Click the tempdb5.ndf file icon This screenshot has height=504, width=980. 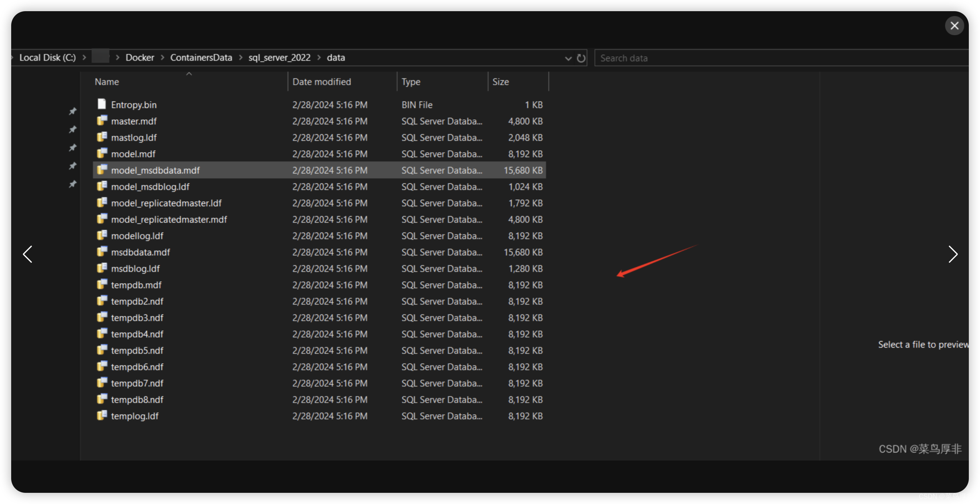tap(102, 350)
